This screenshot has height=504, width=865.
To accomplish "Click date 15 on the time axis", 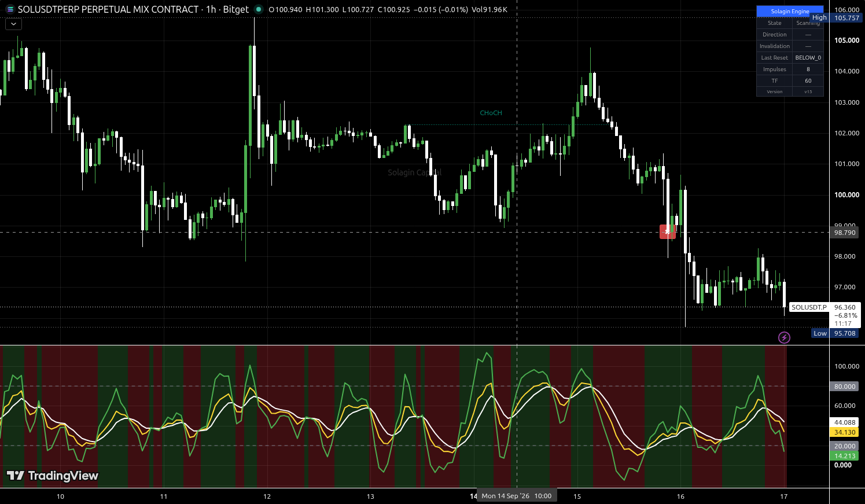I will tap(577, 496).
